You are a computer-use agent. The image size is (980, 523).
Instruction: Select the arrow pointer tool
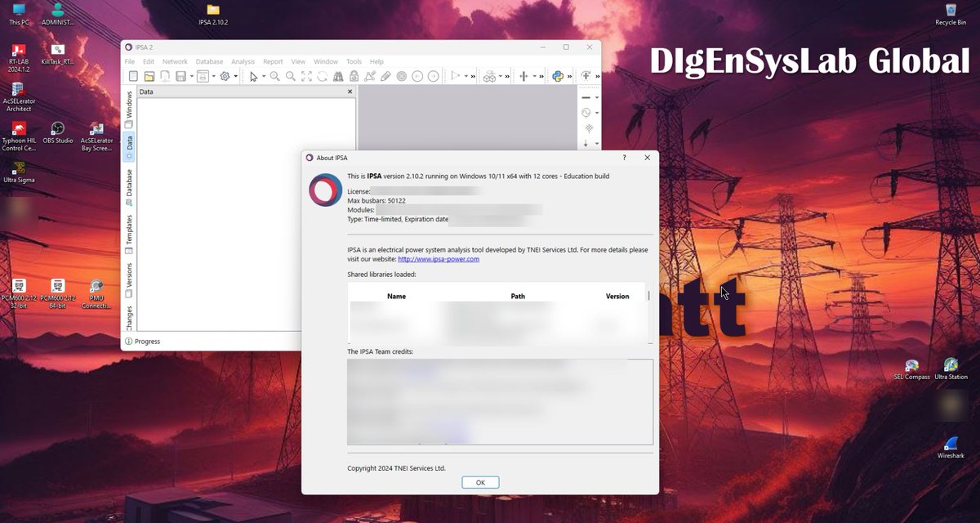coord(254,76)
